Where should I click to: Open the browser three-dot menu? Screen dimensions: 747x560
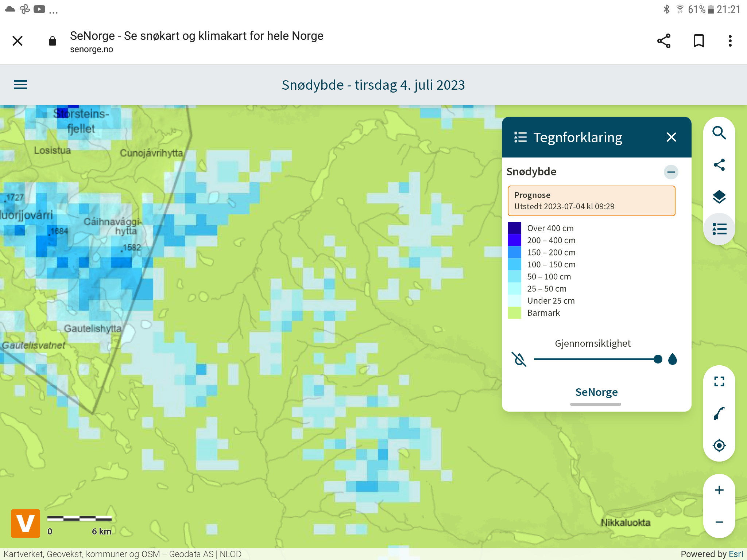tap(730, 41)
